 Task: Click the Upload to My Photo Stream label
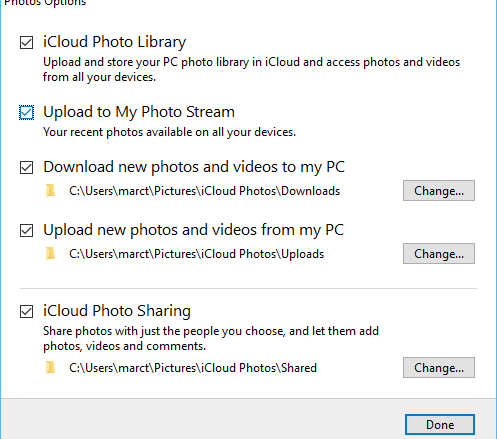pyautogui.click(x=139, y=112)
